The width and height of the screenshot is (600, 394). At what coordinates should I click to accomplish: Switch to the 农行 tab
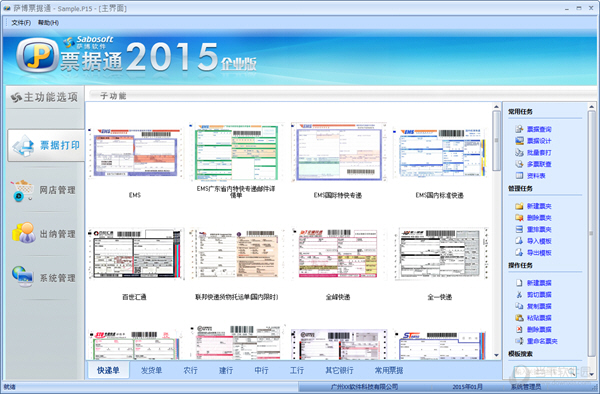point(190,370)
